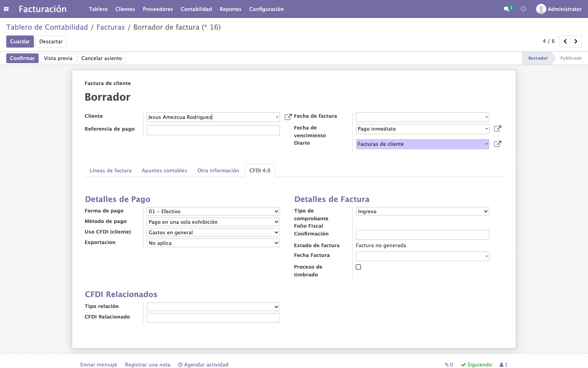Open Uso CFDI (cliente) dropdown
The height and width of the screenshot is (368, 588).
click(213, 232)
